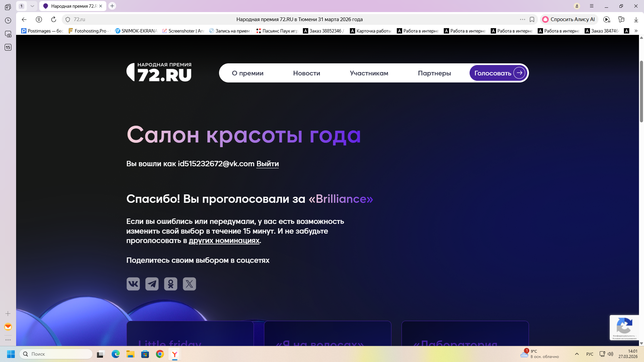644x362 pixels.
Task: Click the Windows taskbar search field
Action: (x=56, y=354)
